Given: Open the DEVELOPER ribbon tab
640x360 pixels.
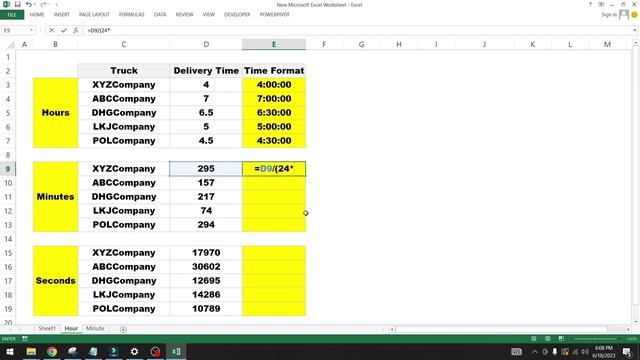Looking at the screenshot, I should 237,15.
